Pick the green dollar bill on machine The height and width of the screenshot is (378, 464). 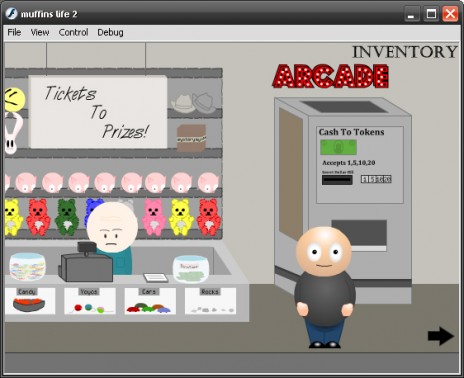tap(338, 147)
